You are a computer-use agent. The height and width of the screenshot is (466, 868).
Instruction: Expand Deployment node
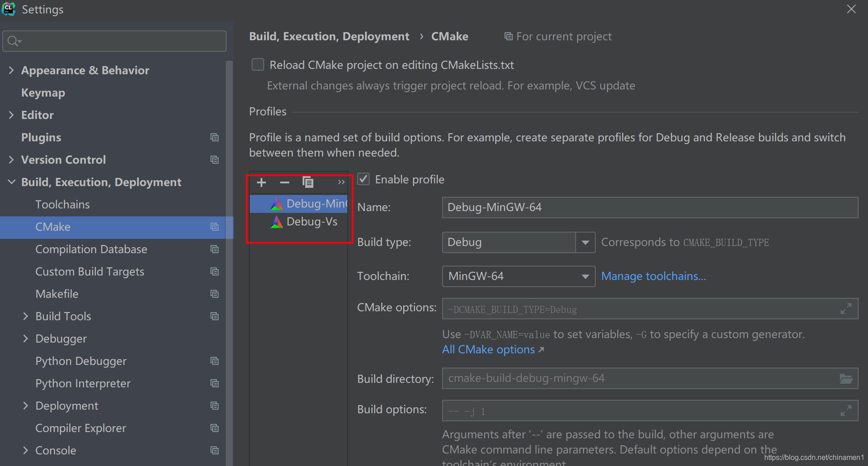pyautogui.click(x=26, y=406)
